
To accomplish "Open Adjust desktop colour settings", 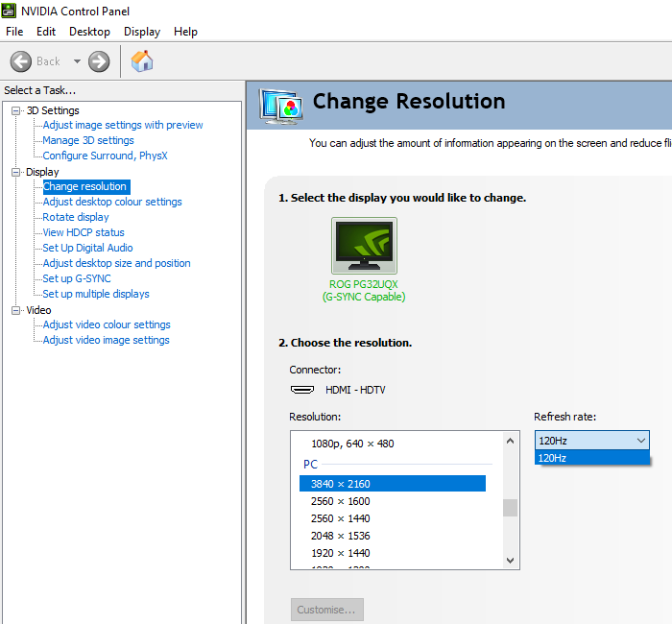I will point(112,202).
